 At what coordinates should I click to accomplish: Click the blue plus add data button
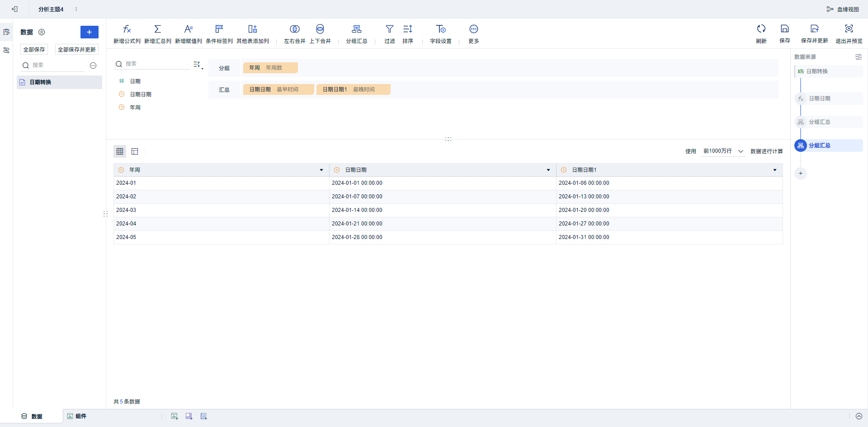coord(89,32)
